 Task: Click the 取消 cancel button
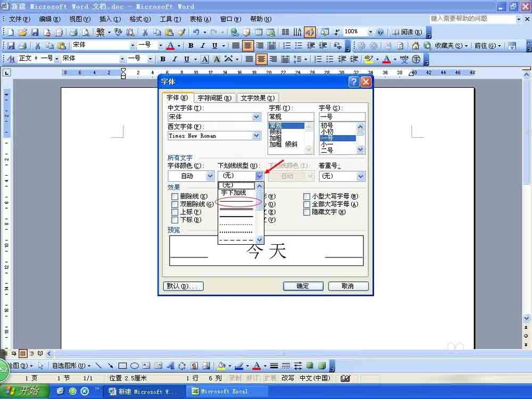coord(348,286)
